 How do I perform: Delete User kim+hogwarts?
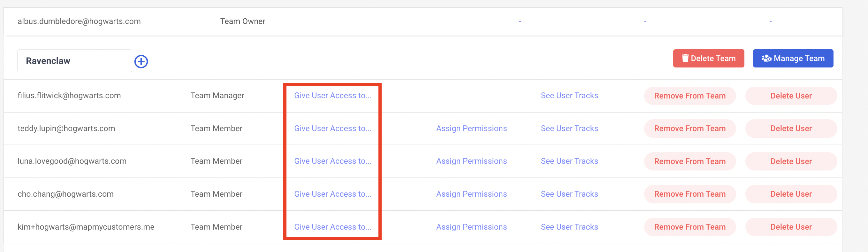(x=791, y=227)
